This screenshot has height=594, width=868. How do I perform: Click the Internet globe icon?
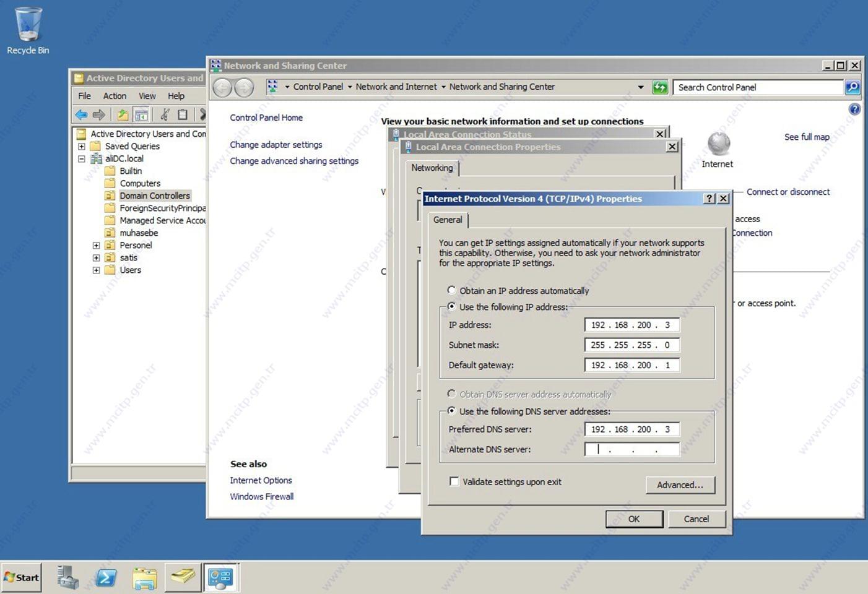[718, 144]
